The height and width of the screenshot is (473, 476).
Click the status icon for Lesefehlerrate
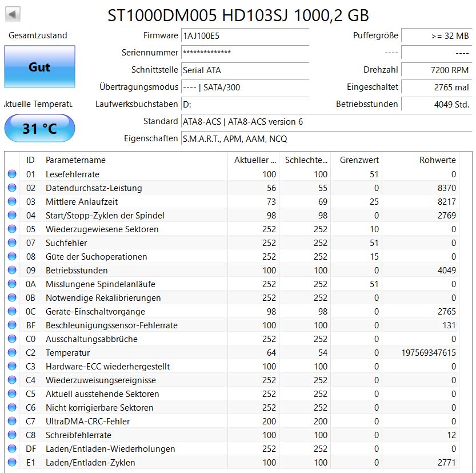pyautogui.click(x=12, y=174)
